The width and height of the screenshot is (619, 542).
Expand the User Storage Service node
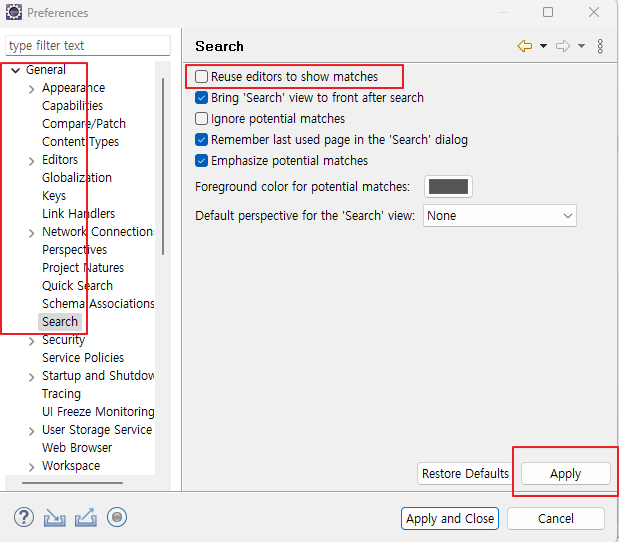click(x=32, y=431)
